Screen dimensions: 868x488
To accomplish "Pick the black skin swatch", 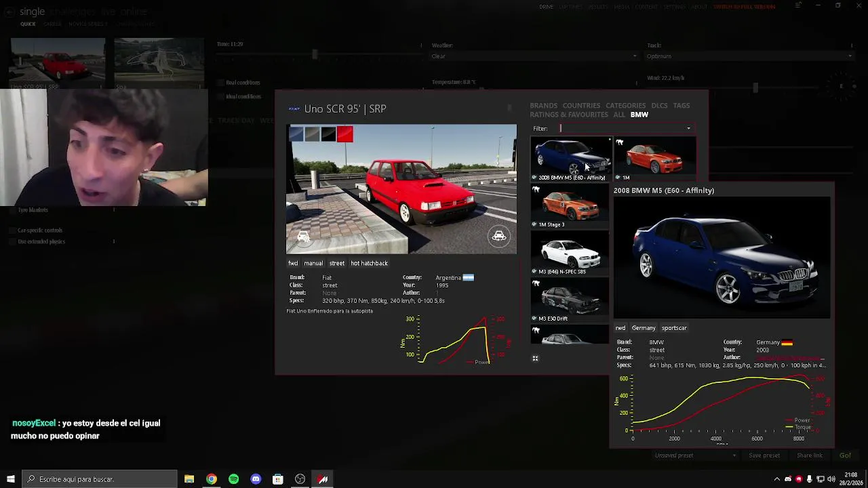I will (x=328, y=134).
